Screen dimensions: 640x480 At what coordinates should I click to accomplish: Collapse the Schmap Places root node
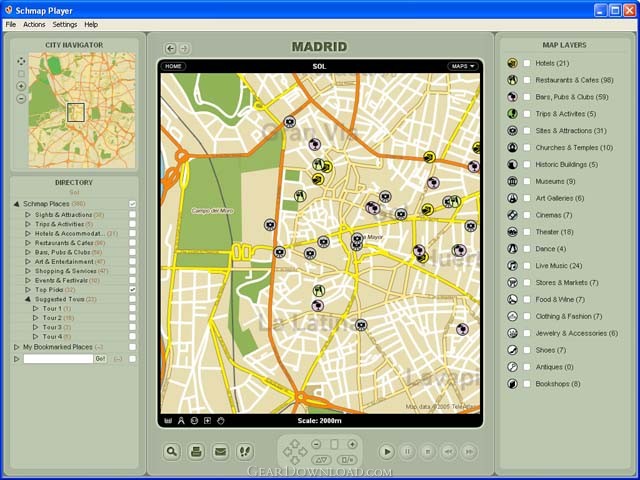[17, 204]
